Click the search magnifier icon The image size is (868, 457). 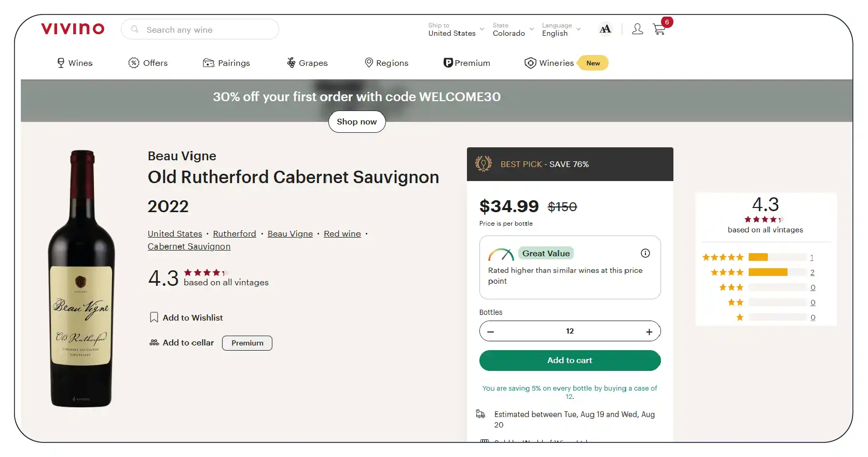coord(135,30)
